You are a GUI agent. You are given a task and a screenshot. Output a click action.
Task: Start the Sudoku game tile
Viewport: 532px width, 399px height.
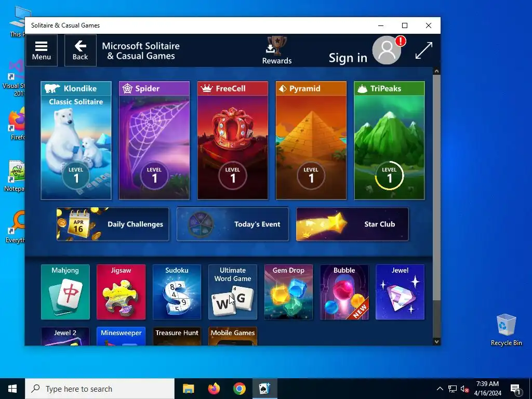[x=177, y=292]
